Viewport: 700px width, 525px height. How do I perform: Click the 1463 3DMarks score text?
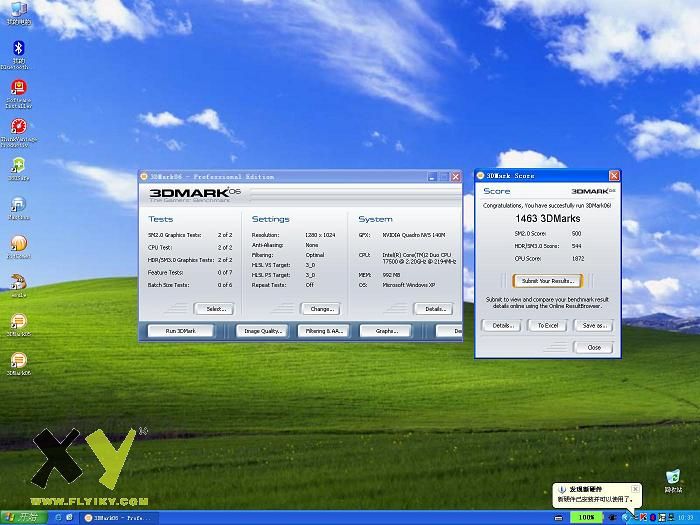[548, 218]
